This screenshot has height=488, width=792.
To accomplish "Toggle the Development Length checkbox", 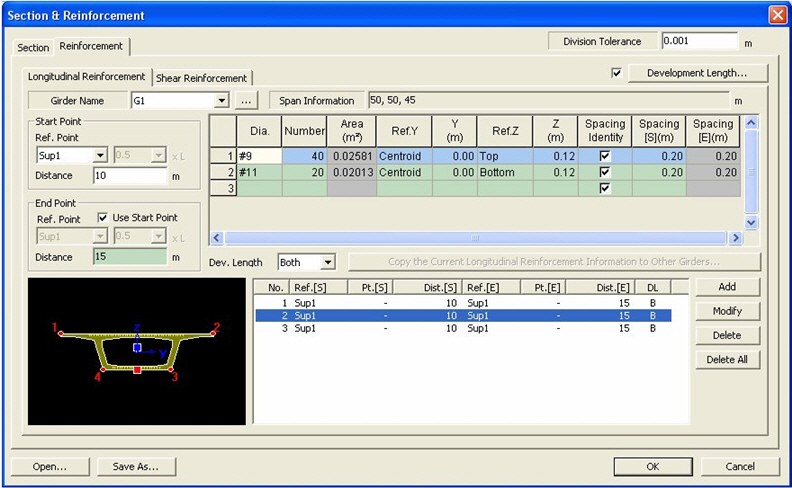I will 617,73.
